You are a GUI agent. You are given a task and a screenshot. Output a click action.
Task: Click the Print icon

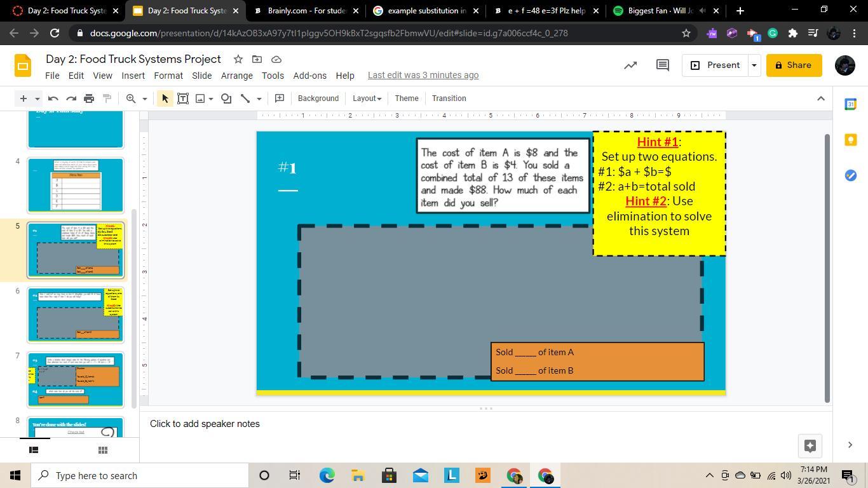coord(89,98)
